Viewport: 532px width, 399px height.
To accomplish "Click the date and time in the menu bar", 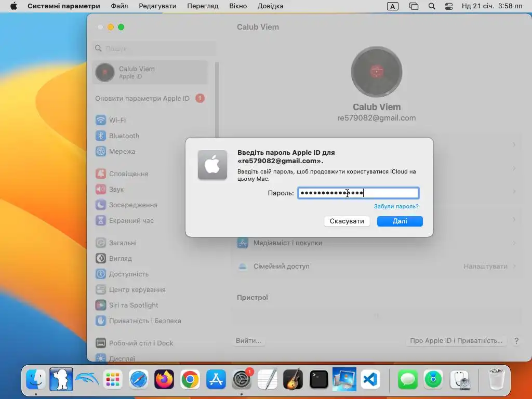I will point(492,6).
